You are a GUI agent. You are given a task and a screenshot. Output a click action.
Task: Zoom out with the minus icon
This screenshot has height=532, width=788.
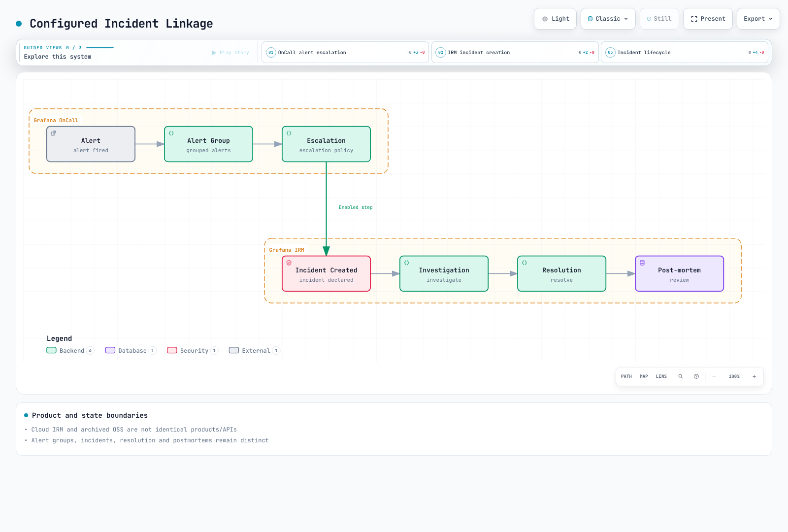[x=714, y=376]
